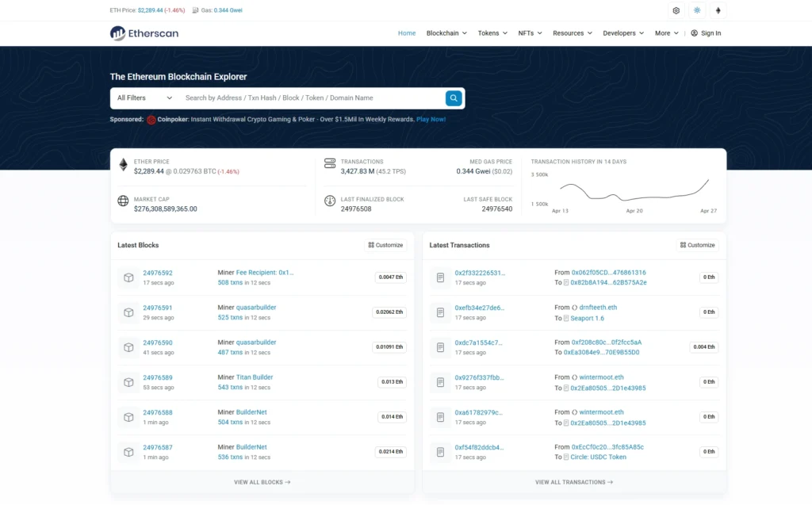Open block 24976589 link

pos(158,377)
